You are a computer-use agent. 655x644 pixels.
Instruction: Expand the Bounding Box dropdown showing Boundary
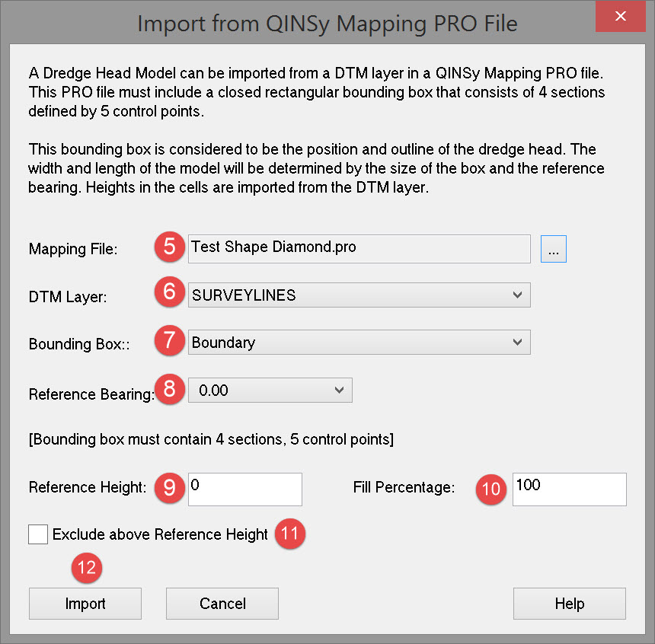click(x=359, y=343)
